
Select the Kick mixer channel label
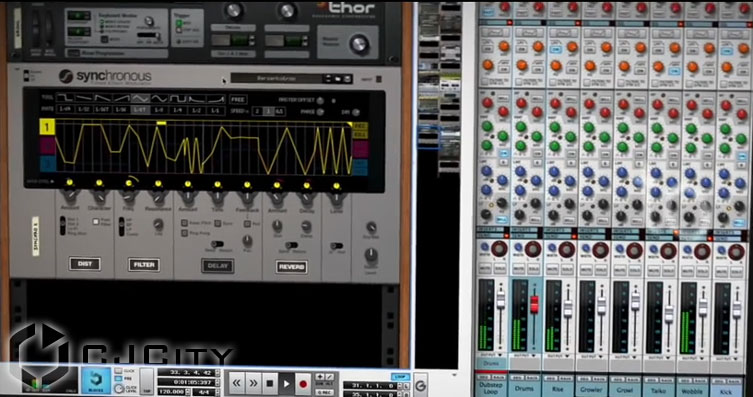coord(726,392)
